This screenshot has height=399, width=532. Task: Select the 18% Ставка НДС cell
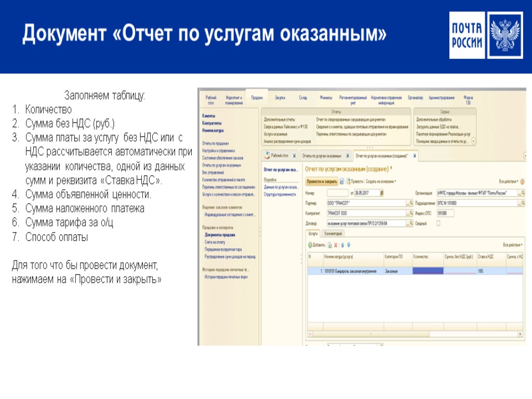click(491, 271)
